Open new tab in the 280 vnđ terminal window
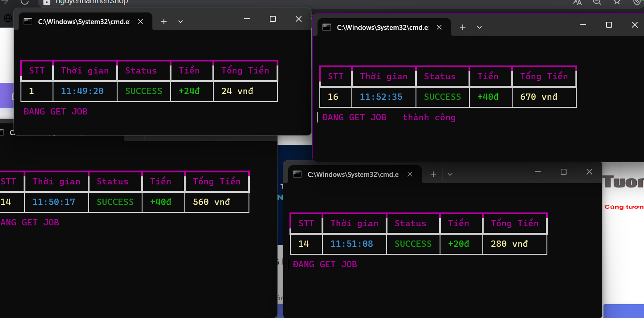Screen dimensions: 644x318 tap(433, 174)
